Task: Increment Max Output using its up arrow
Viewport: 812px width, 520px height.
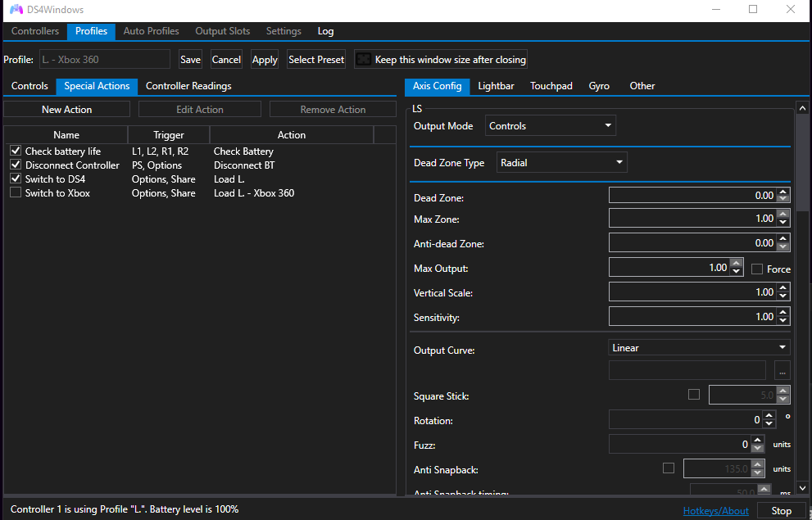Action: tap(735, 262)
